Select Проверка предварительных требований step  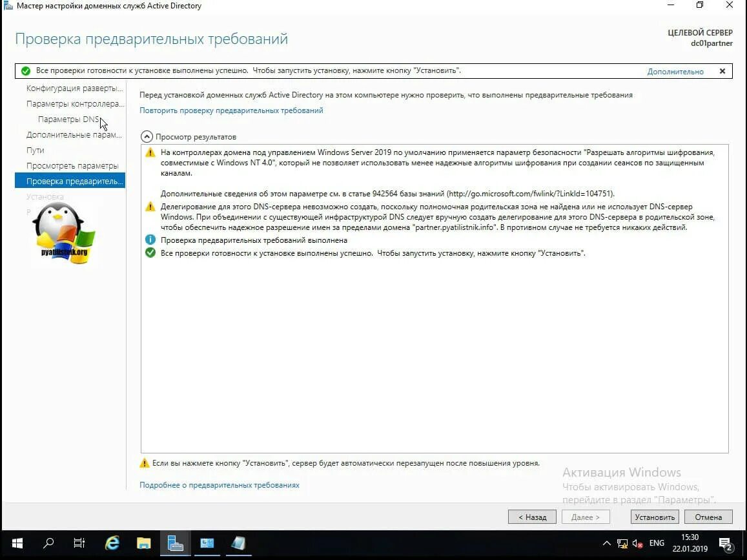[70, 181]
